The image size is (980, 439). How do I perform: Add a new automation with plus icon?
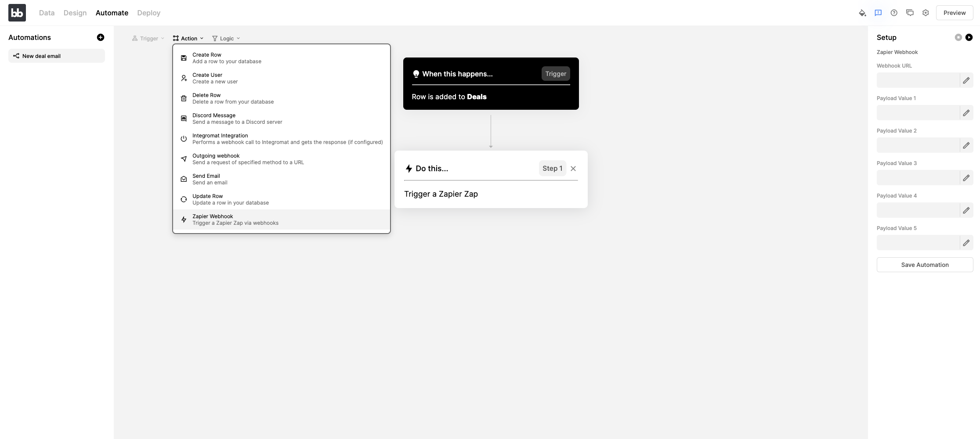[x=101, y=37]
